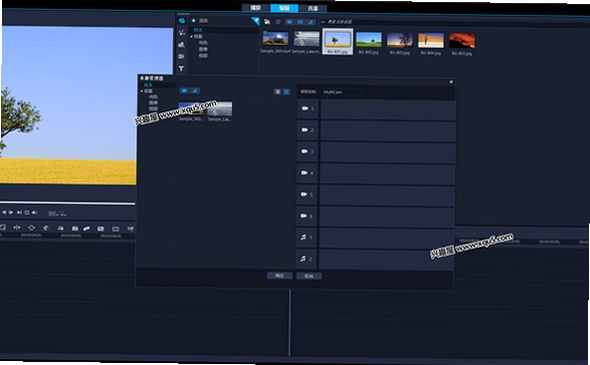Click the confirm button at the dialog bottom
This screenshot has width=590, height=365.
pos(280,276)
